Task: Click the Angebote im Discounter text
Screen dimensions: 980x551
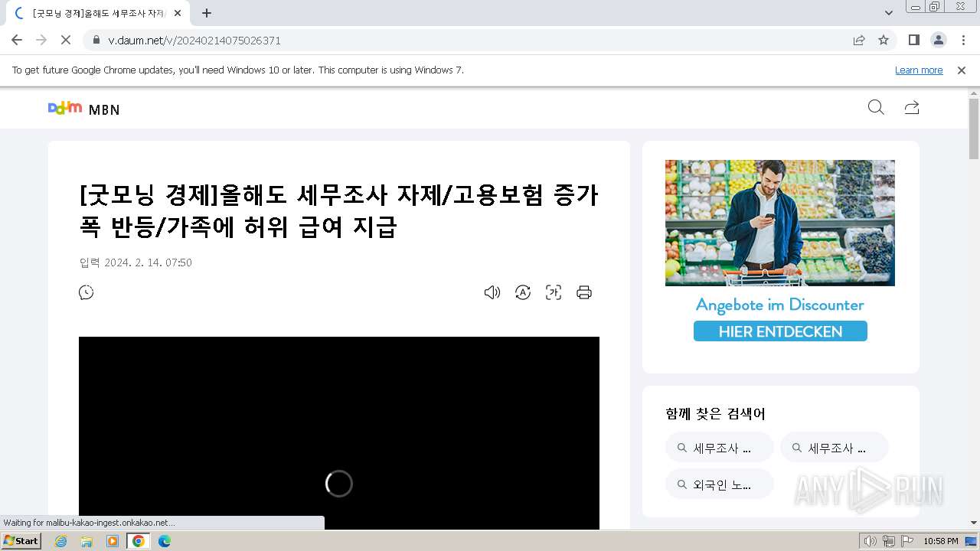Action: [x=779, y=305]
